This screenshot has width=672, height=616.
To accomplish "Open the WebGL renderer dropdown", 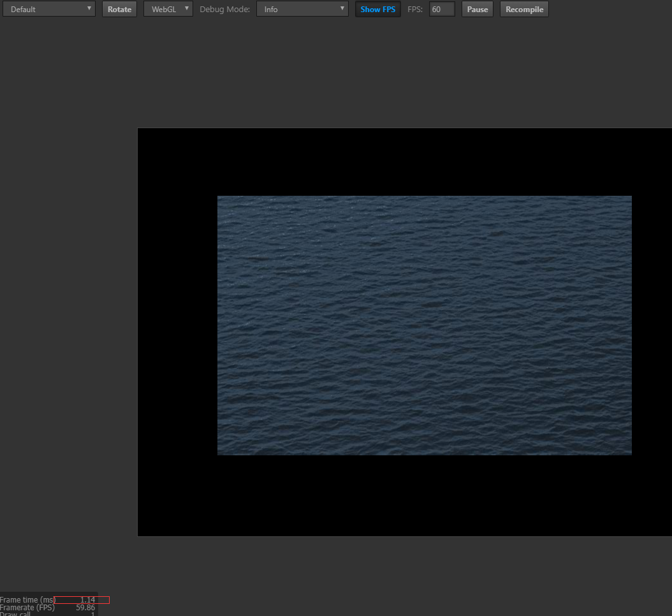I will click(x=168, y=9).
